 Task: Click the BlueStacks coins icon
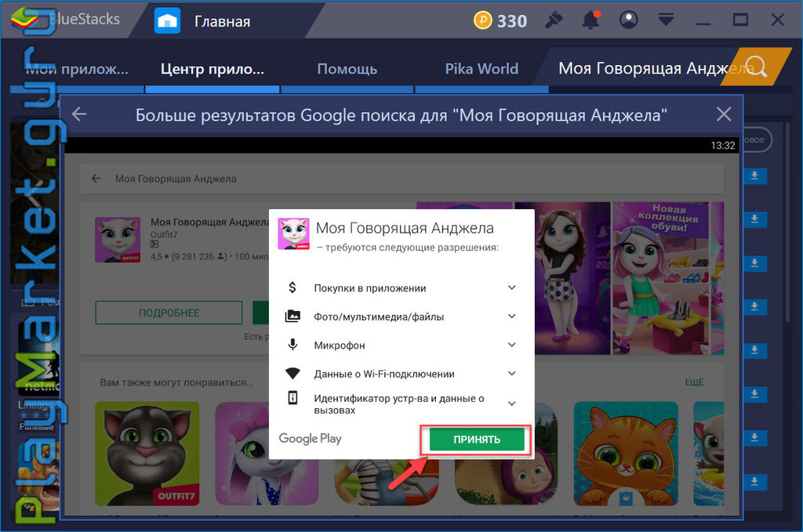click(x=482, y=20)
